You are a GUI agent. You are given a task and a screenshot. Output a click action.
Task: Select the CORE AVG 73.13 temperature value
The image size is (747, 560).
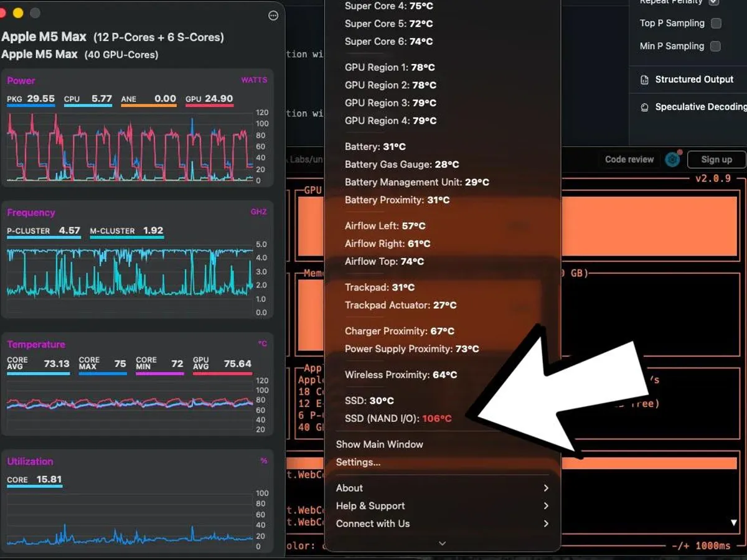[38, 363]
